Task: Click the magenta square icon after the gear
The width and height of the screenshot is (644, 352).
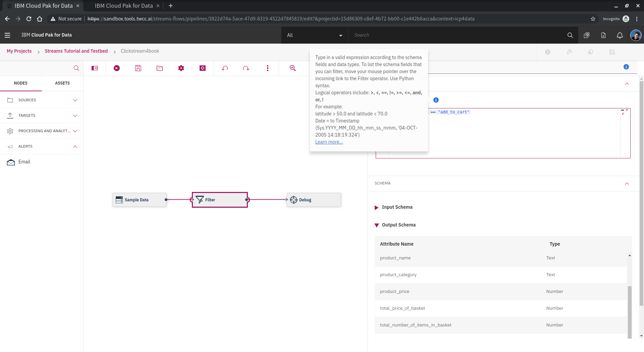Action: click(x=203, y=68)
